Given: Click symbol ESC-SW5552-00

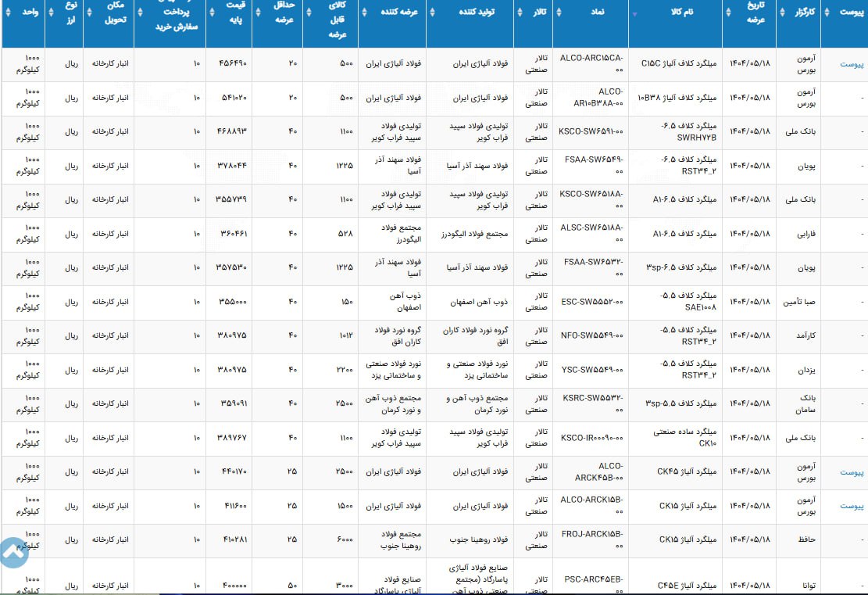Looking at the screenshot, I should click(591, 302).
